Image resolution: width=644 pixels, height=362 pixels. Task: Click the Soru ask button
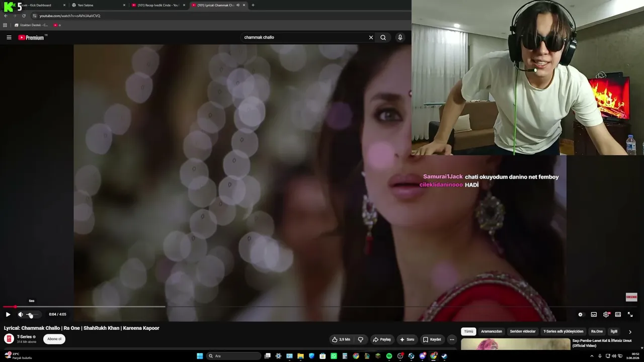407,339
